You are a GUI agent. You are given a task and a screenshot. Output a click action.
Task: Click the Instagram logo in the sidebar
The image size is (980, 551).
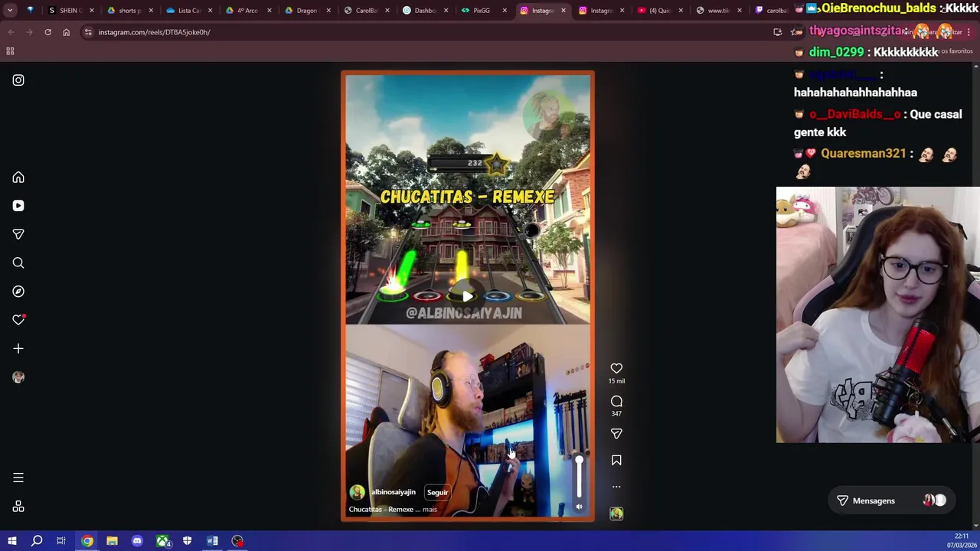18,80
